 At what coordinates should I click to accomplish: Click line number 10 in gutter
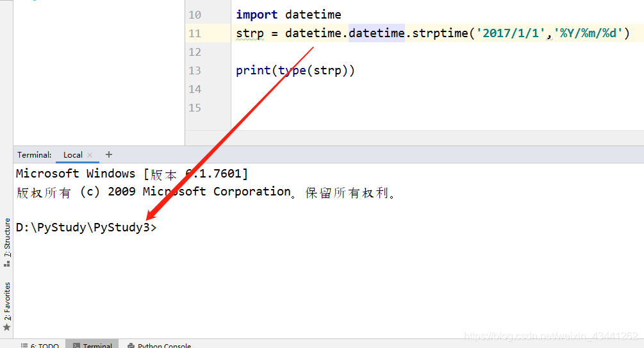click(195, 15)
